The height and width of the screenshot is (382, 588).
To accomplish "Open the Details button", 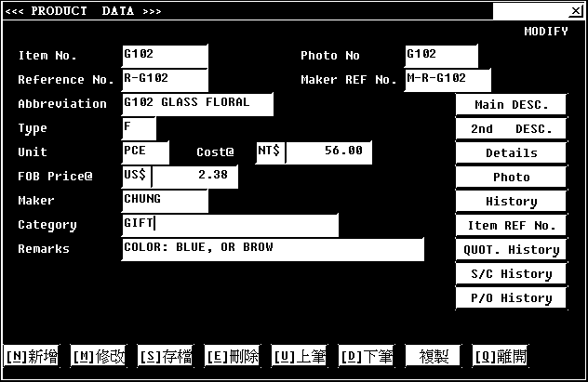I will 511,152.
